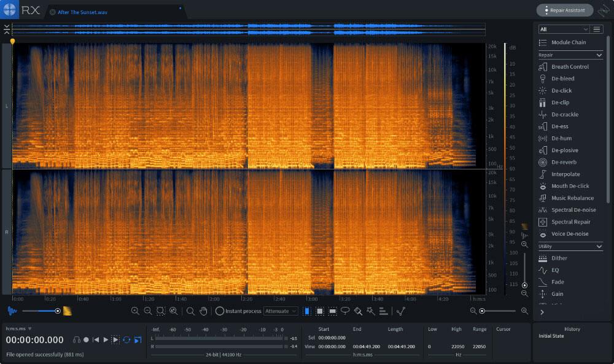Enable the Instant process toggle
This screenshot has height=364, width=614.
pyautogui.click(x=219, y=311)
